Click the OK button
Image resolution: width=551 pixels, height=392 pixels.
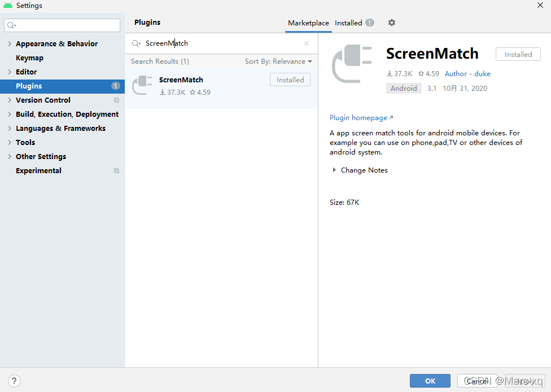430,381
